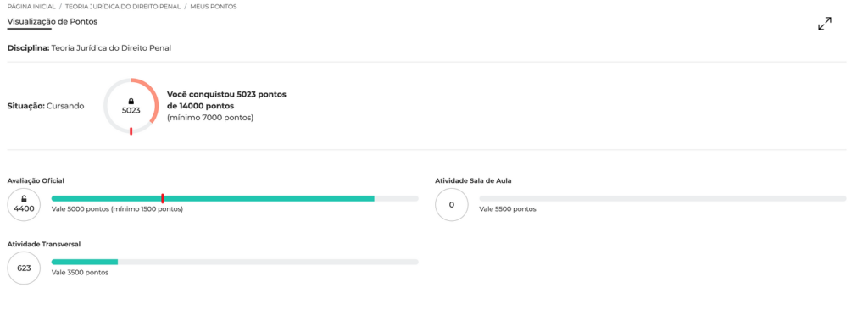
Task: Click the expand fullscreen arrows icon
Action: click(824, 24)
